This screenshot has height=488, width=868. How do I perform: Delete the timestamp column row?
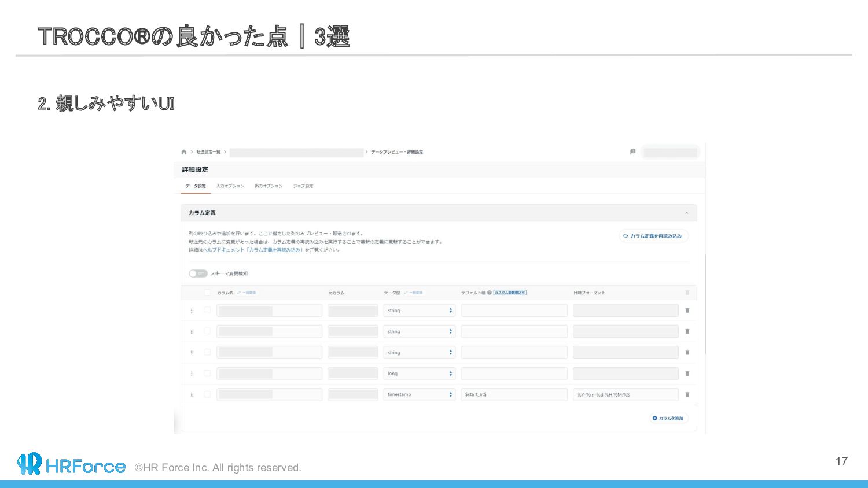687,394
